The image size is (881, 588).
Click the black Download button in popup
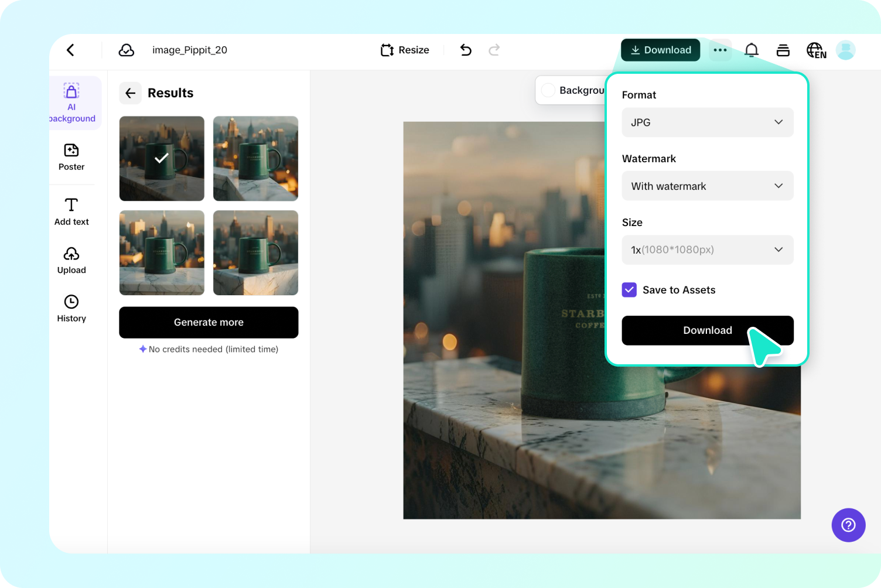point(708,330)
